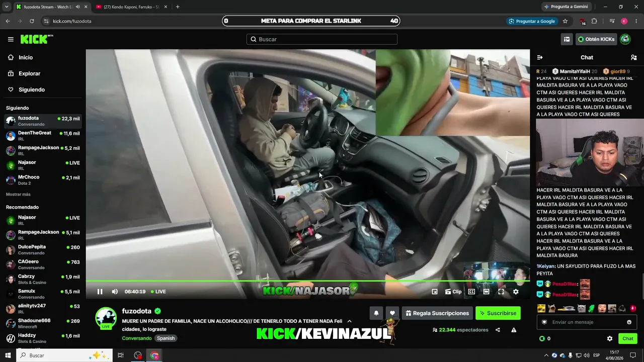Click the Spanish language tag
The height and width of the screenshot is (362, 644).
(166, 338)
